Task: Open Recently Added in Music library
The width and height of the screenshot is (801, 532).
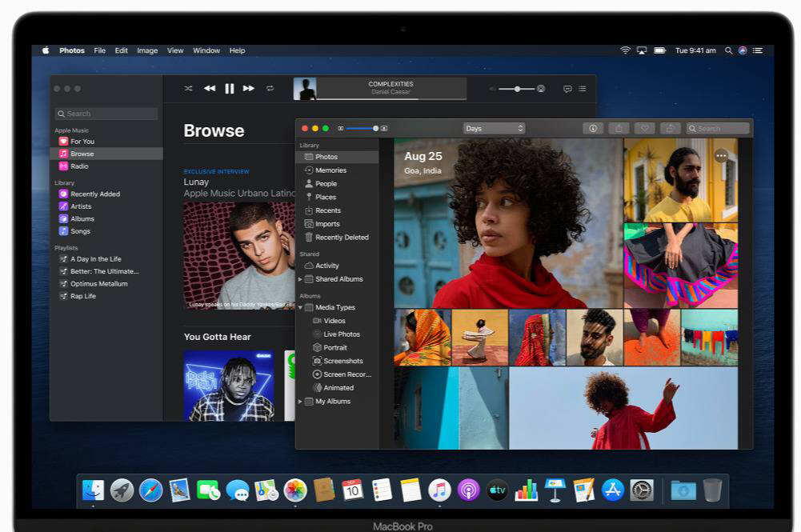Action: 106,194
